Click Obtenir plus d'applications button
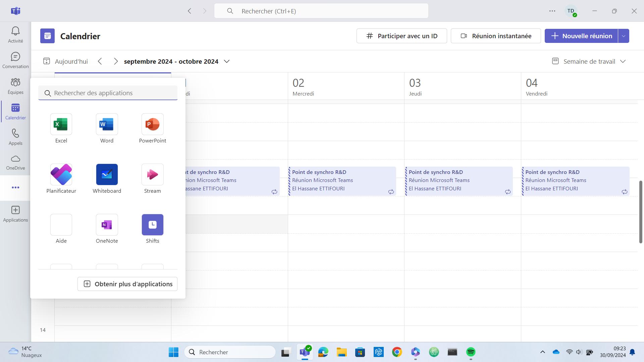Screen dimensions: 644x362 [127, 283]
